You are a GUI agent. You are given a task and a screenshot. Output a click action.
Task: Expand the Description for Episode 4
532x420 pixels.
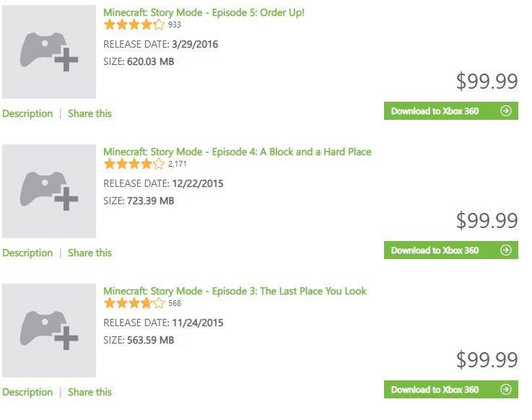tap(27, 253)
